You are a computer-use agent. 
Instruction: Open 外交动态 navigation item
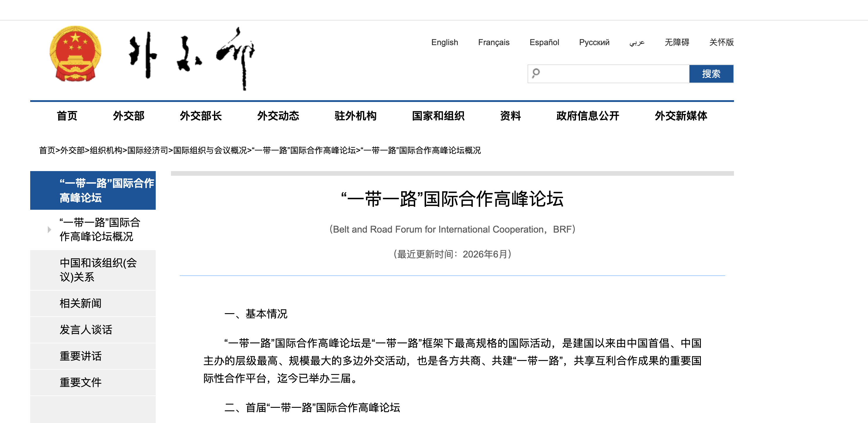click(278, 116)
